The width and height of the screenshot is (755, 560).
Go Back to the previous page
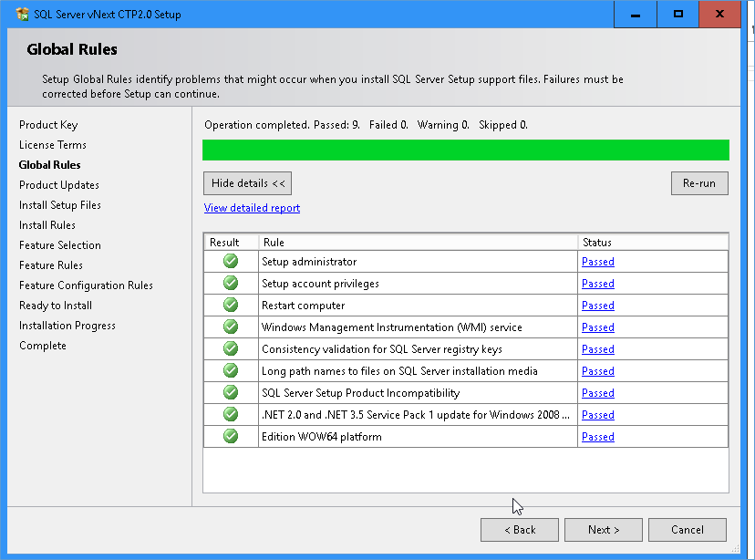point(520,530)
